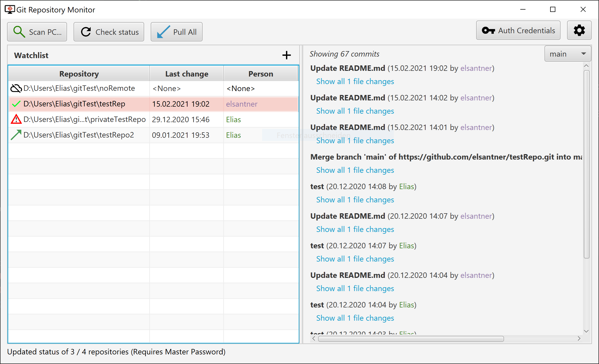This screenshot has width=599, height=364.
Task: Click the green checkmark icon of testRep
Action: click(x=16, y=104)
